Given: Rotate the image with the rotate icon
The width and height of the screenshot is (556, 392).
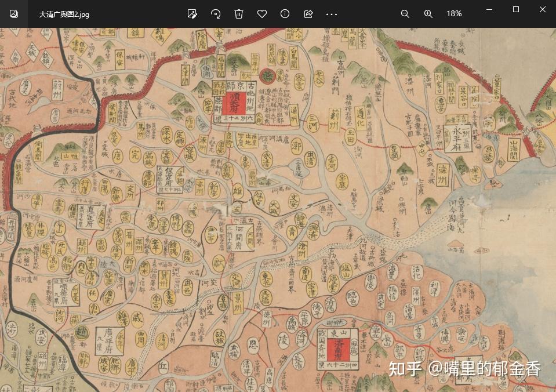Looking at the screenshot, I should click(216, 14).
